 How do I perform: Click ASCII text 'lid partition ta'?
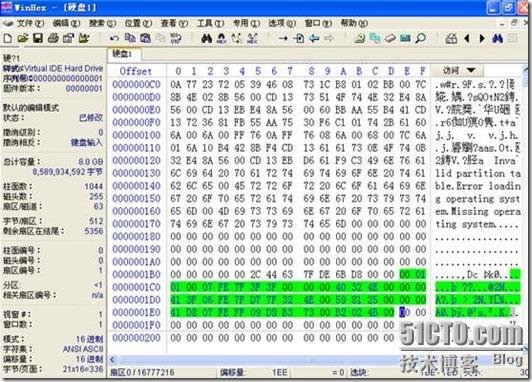478,173
